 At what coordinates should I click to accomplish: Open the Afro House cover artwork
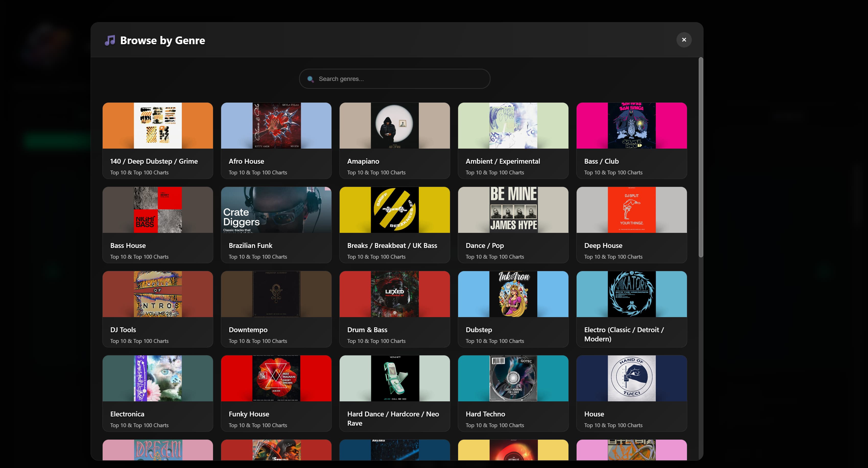point(276,126)
